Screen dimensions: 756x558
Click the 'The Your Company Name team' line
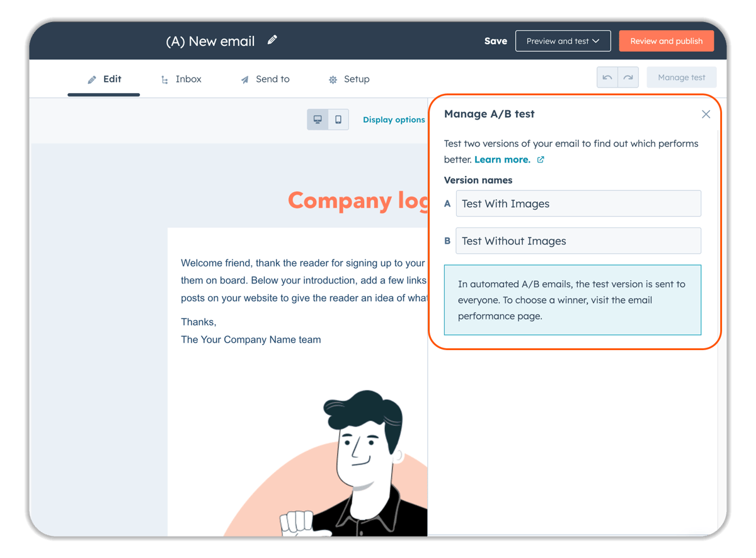click(251, 339)
